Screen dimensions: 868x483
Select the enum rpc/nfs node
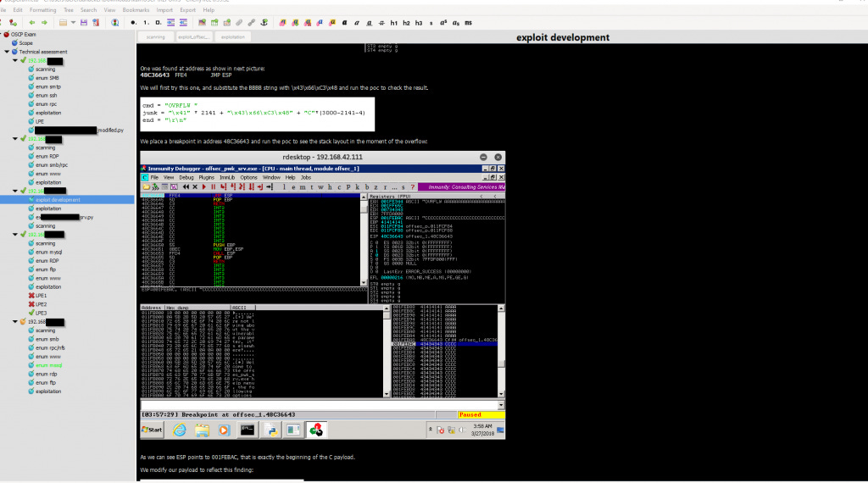click(x=50, y=347)
